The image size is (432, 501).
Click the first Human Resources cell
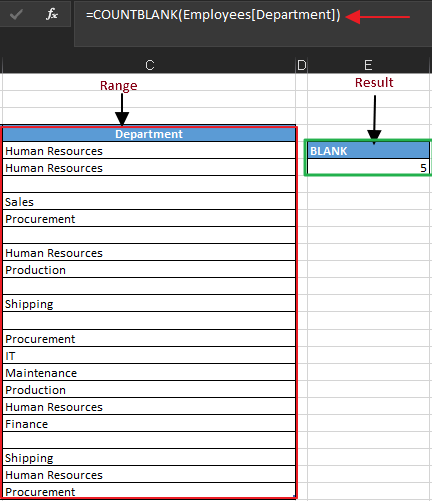pyautogui.click(x=149, y=151)
